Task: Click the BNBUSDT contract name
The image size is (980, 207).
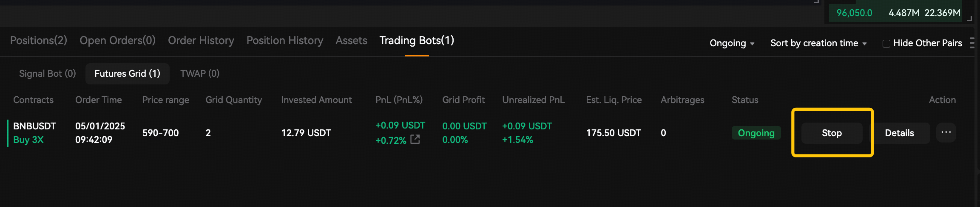Action: [34, 126]
